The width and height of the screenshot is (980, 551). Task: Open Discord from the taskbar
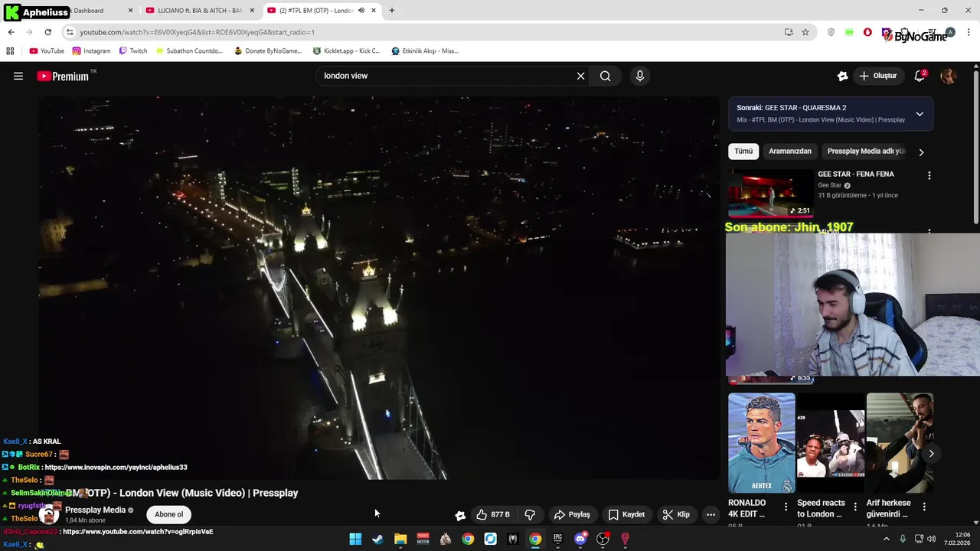point(580,540)
